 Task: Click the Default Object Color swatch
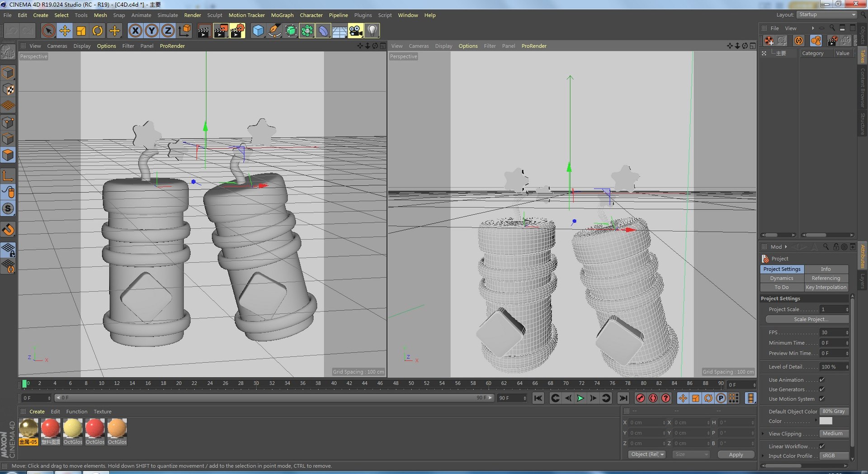pos(826,421)
